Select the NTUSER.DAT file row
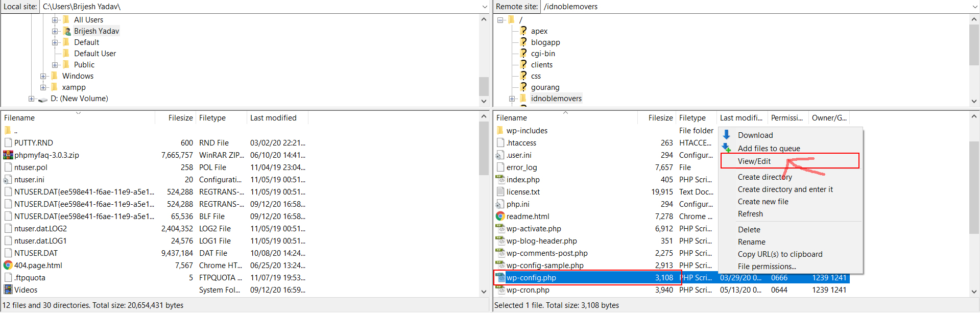The image size is (980, 313). pos(155,253)
